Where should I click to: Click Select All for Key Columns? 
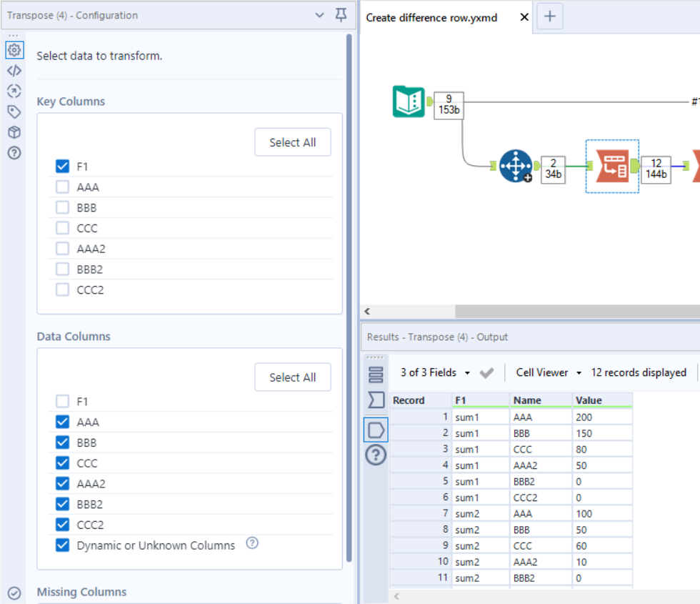pos(292,142)
